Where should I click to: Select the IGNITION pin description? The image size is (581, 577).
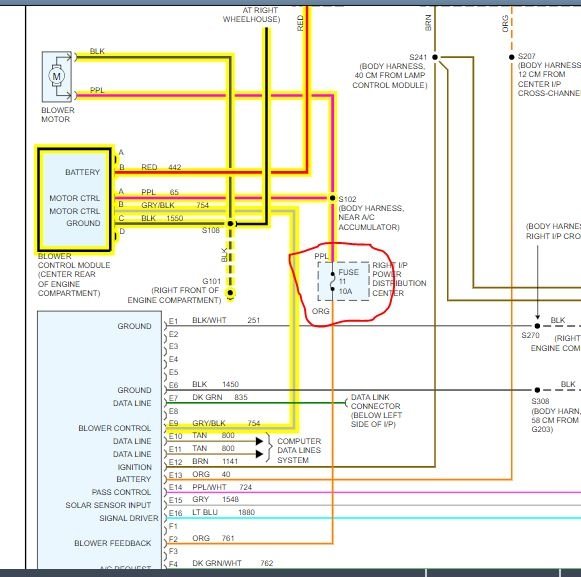[135, 467]
